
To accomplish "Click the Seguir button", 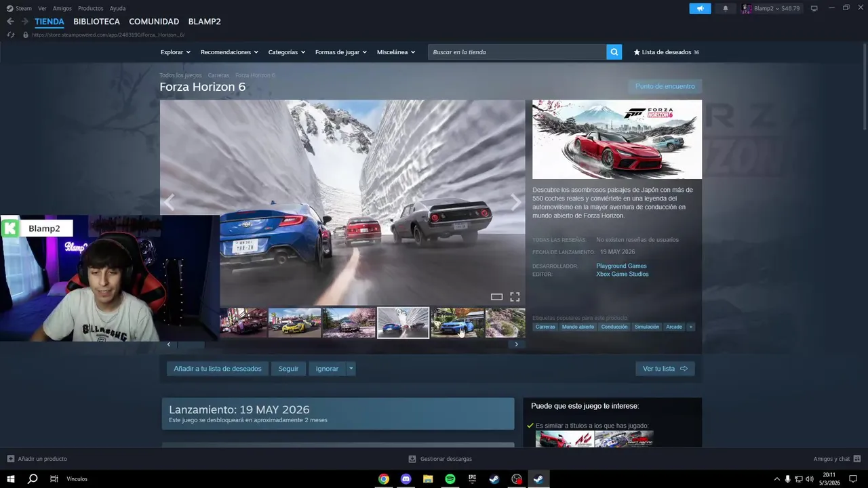I will [288, 369].
